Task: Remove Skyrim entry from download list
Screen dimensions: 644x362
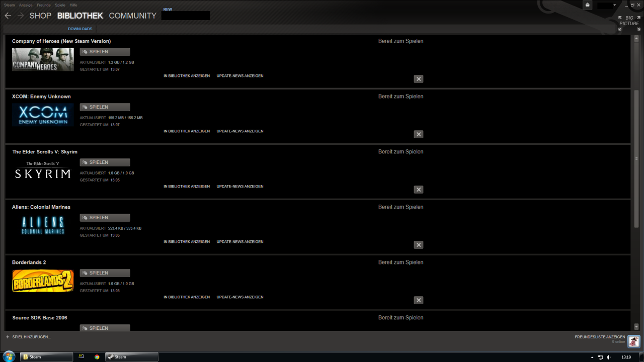Action: tap(419, 190)
